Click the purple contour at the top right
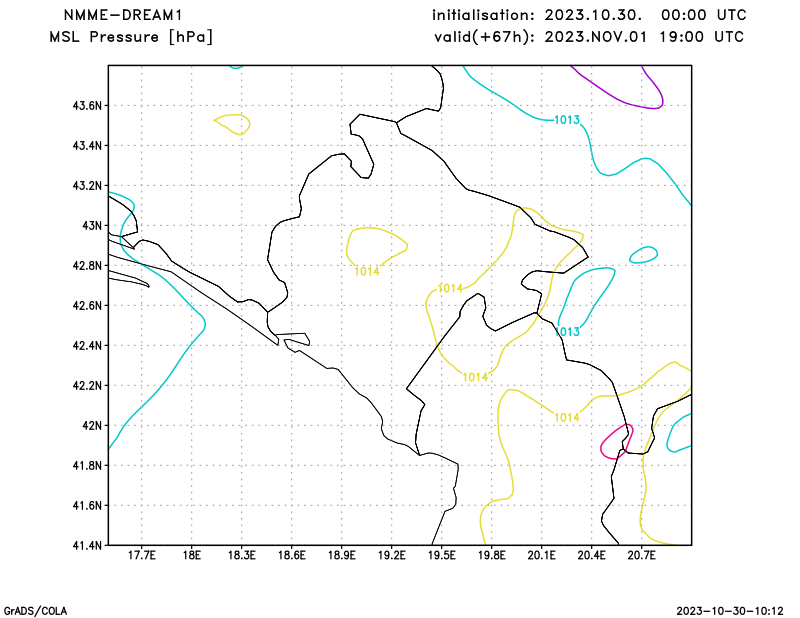The height and width of the screenshot is (618, 800). coord(617,87)
